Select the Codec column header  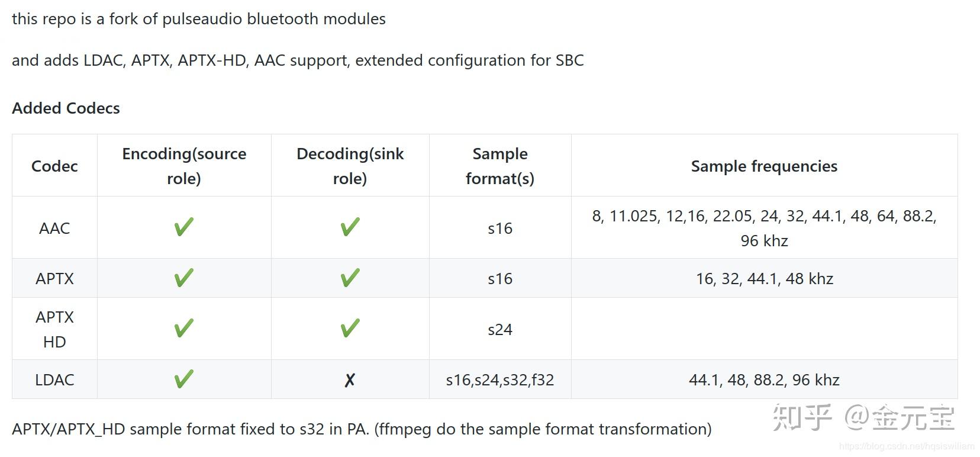pos(54,166)
